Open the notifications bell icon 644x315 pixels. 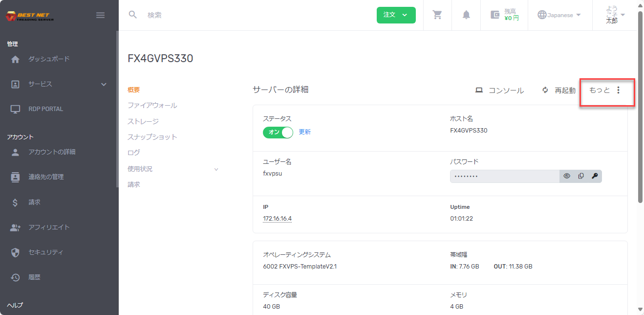466,15
